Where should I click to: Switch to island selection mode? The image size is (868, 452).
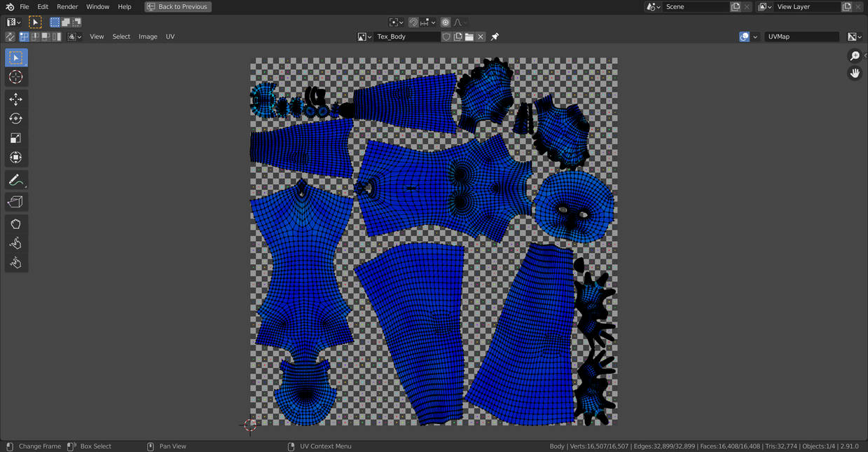click(x=57, y=36)
